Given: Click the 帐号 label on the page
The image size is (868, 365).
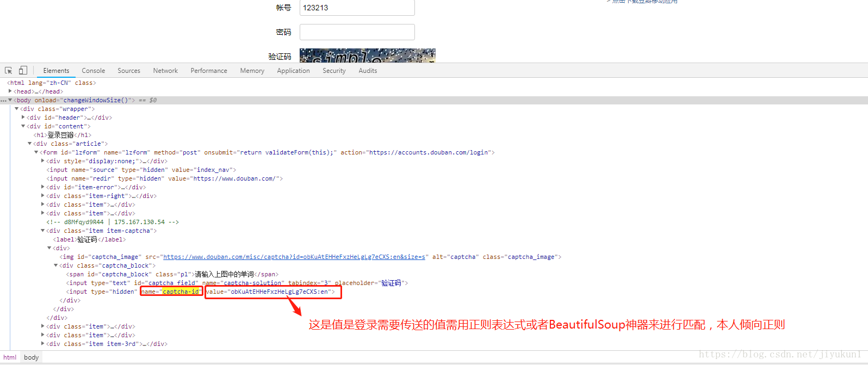Looking at the screenshot, I should click(283, 8).
